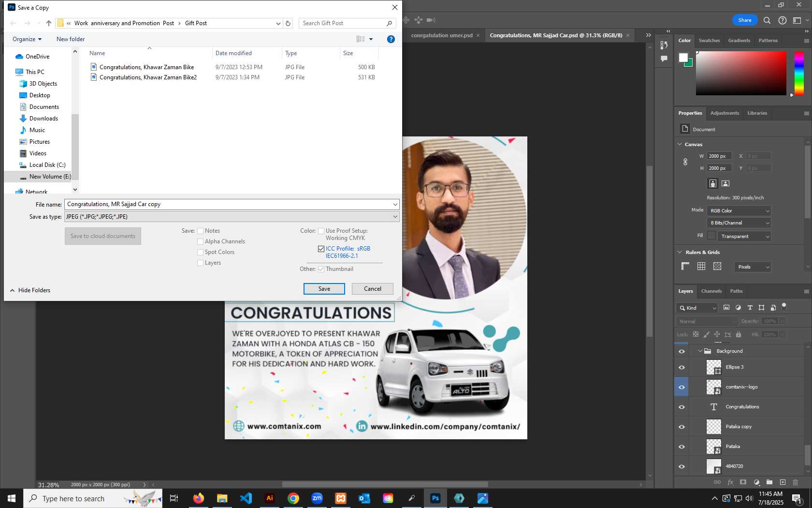
Task: Create new fill or adjustment layer icon
Action: (x=756, y=482)
